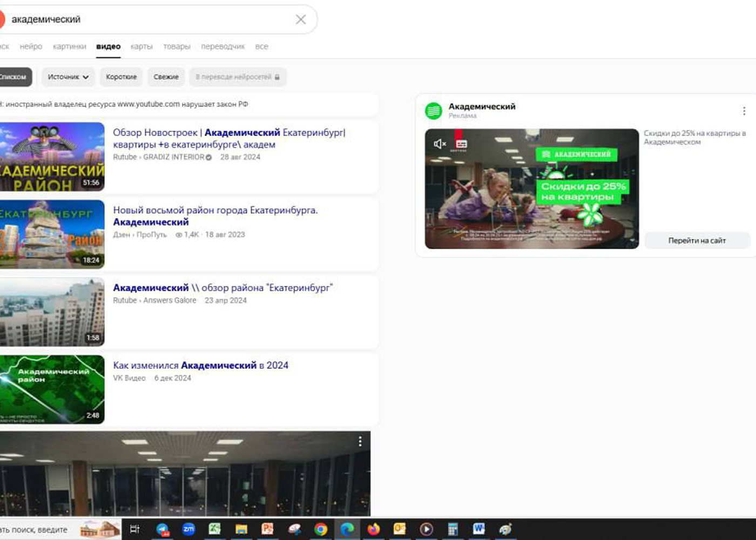Click the verified badge next to GRADIZ INTERIOR
This screenshot has width=756, height=540.
pos(208,157)
